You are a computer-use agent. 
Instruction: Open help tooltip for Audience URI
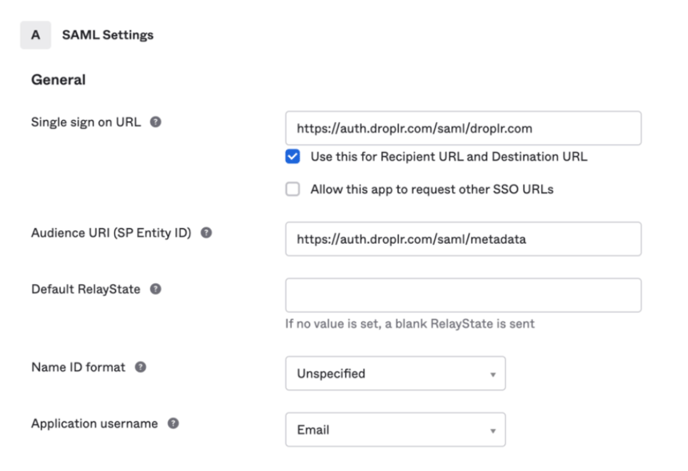(206, 233)
